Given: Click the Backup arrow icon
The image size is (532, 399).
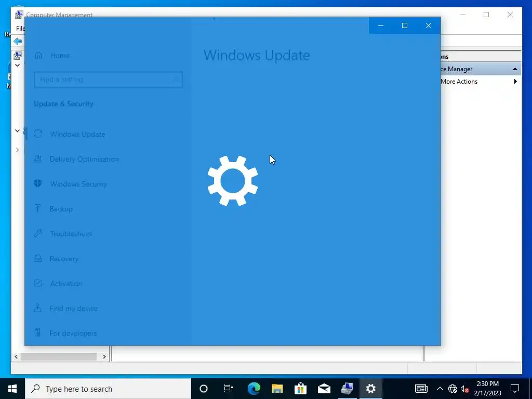Looking at the screenshot, I should (38, 208).
